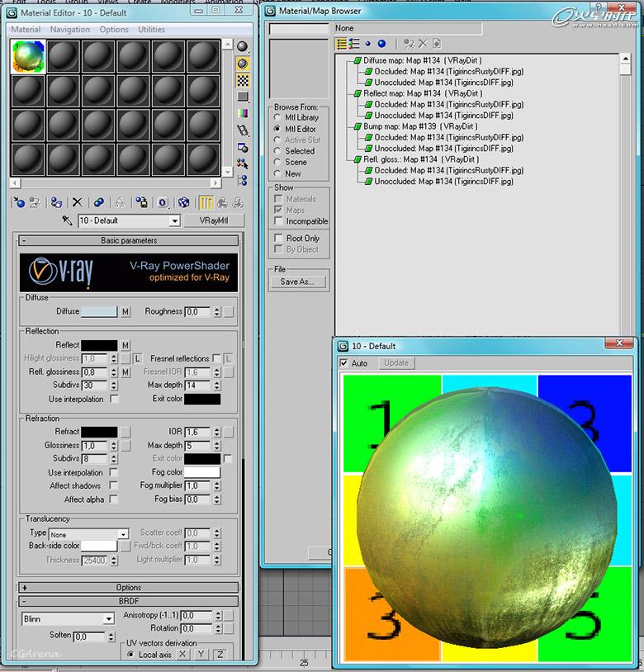Open the Translucency Type dropdown
This screenshot has height=672, width=644.
[x=123, y=534]
